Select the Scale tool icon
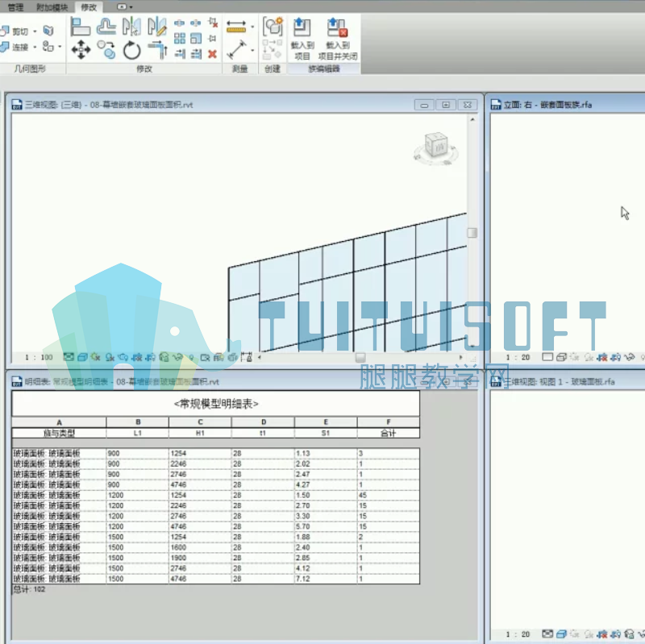 [196, 38]
